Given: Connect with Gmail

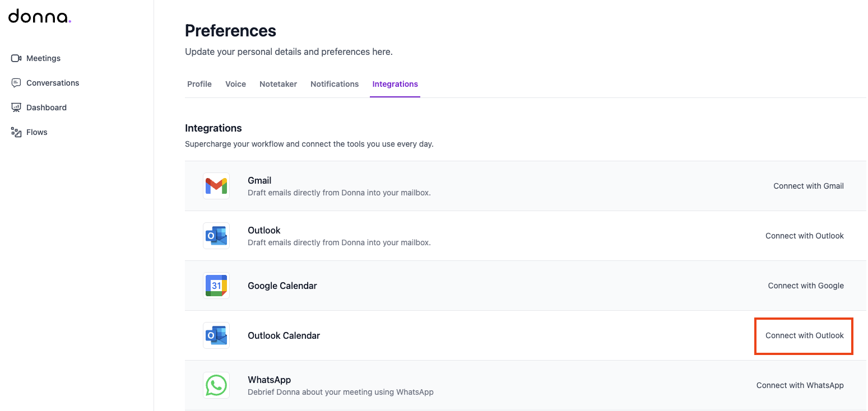Looking at the screenshot, I should 808,186.
